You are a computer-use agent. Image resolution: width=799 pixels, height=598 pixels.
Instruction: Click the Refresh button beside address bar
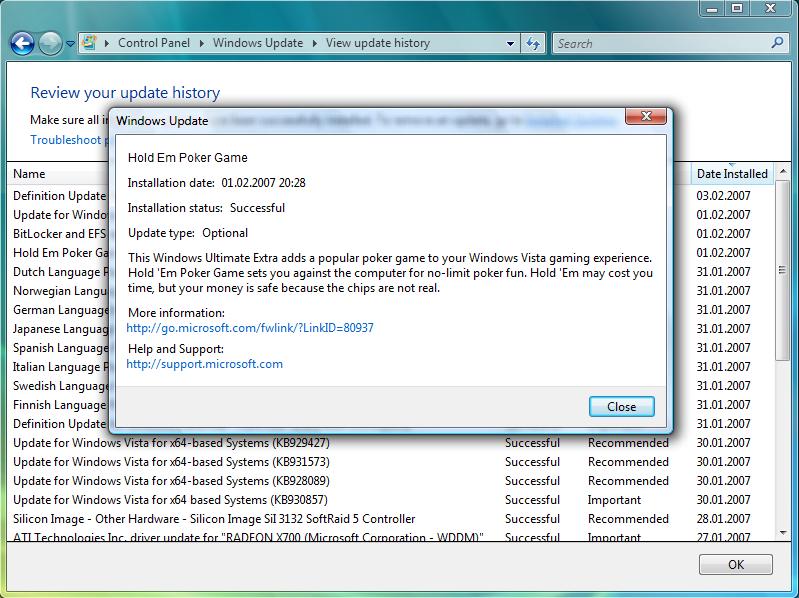point(533,43)
